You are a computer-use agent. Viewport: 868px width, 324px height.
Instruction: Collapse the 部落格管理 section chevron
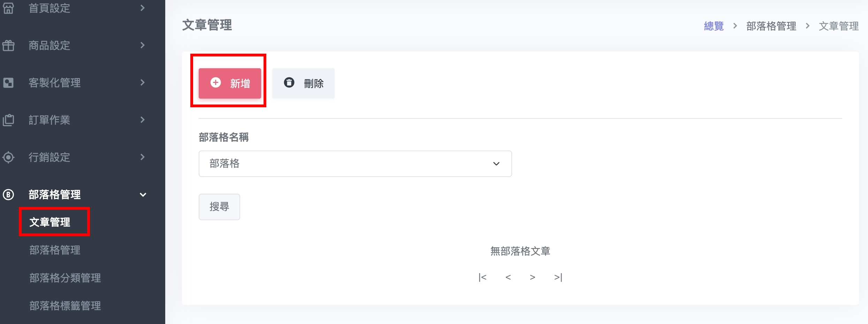pos(143,195)
